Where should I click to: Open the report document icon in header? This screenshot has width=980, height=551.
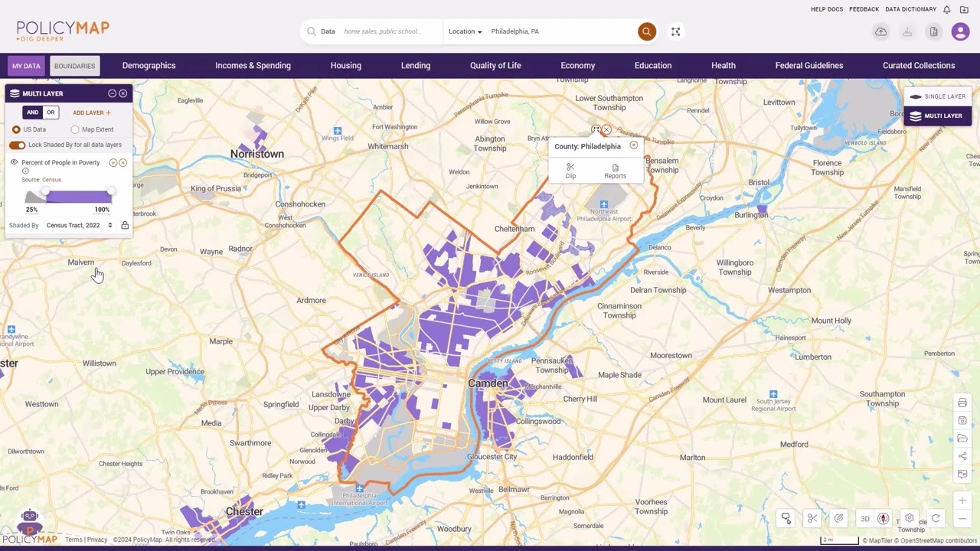pos(933,31)
